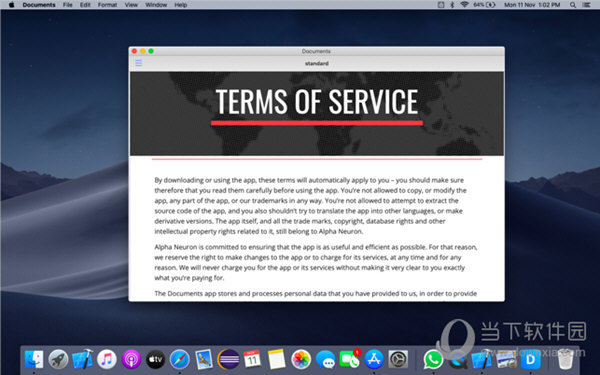Open the Wi-Fi status menu
Viewport: 600px width, 375px height.
pos(465,5)
